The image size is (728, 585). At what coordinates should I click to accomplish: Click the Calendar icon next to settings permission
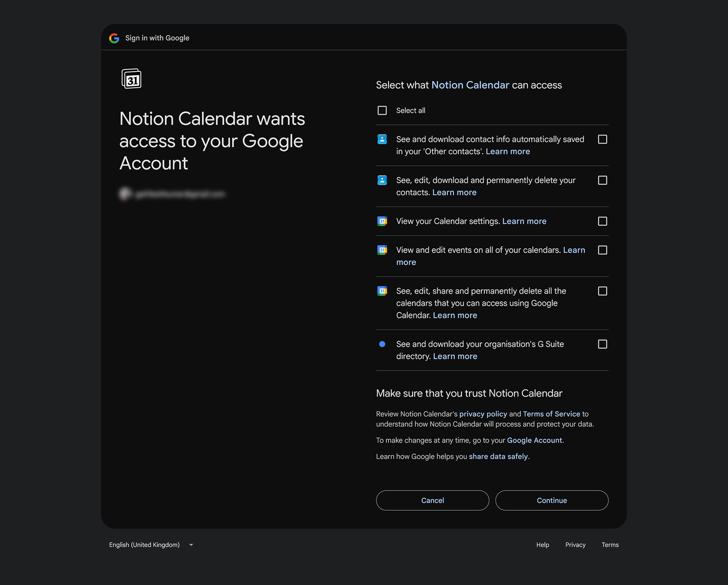[x=382, y=221]
